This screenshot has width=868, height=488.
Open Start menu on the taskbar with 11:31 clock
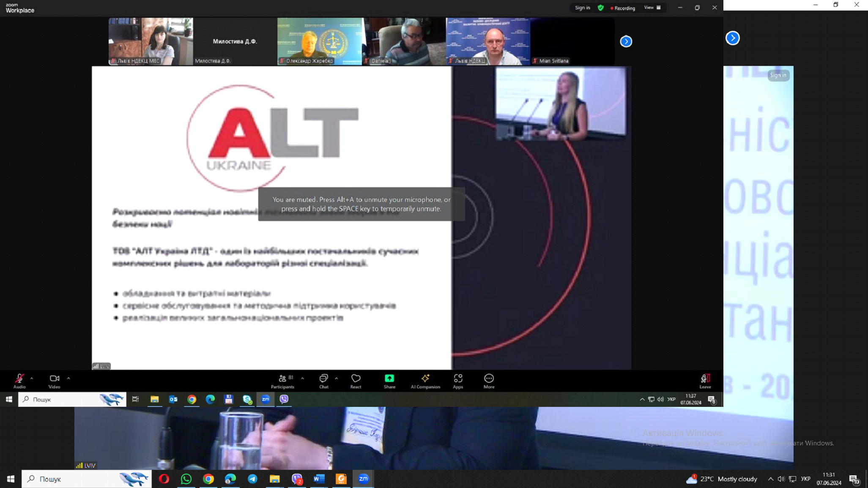click(11, 479)
